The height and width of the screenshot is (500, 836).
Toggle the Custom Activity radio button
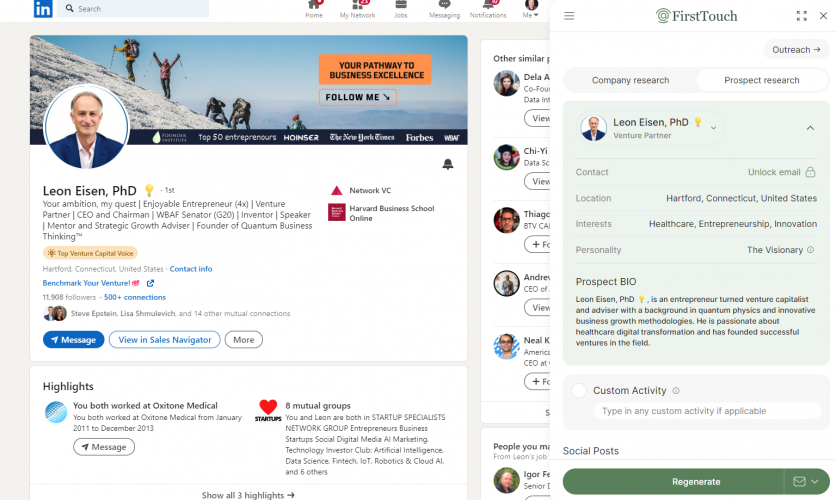[x=579, y=390]
